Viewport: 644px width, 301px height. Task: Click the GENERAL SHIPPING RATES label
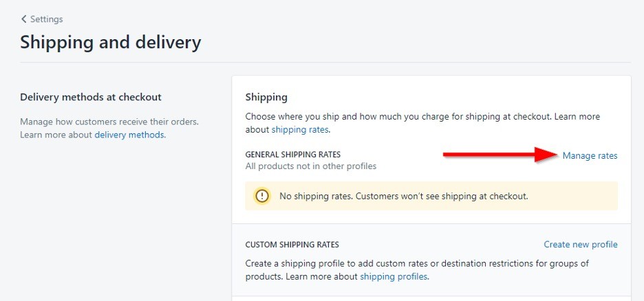[293, 155]
